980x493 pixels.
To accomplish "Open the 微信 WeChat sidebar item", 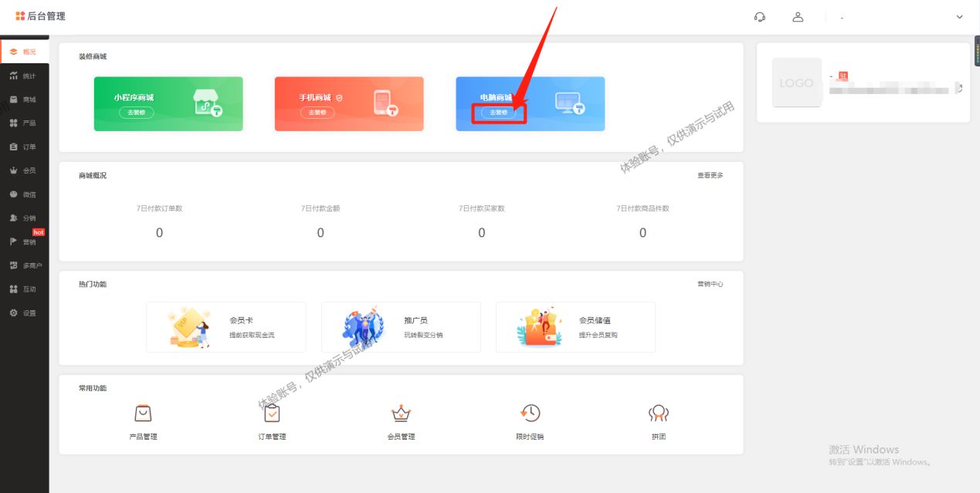I will point(24,194).
